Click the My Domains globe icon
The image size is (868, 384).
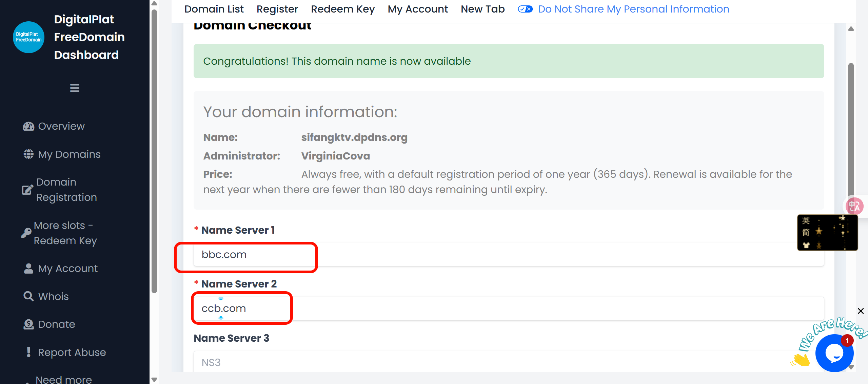[28, 154]
